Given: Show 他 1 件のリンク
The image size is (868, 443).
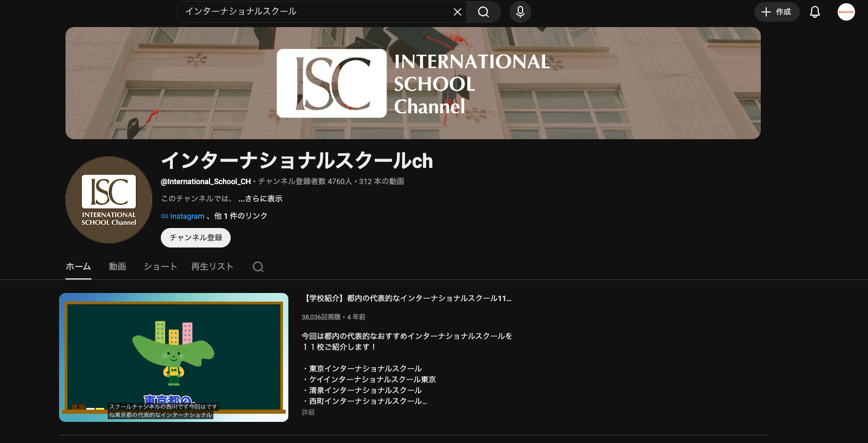Looking at the screenshot, I should tap(241, 216).
